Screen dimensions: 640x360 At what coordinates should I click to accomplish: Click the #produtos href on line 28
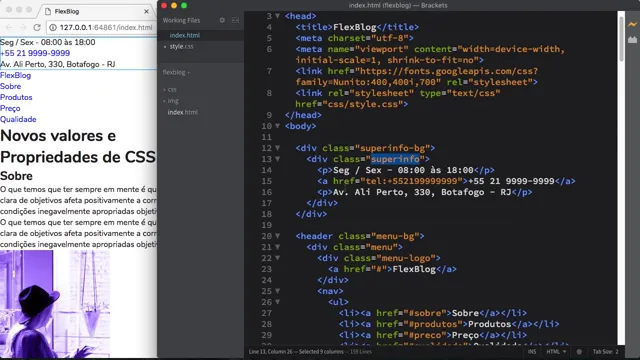point(433,324)
